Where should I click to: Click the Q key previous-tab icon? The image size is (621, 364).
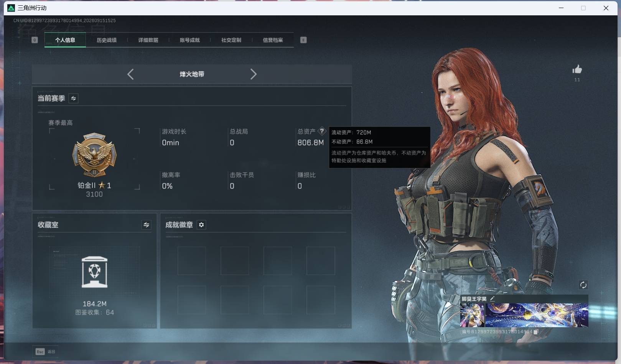[35, 40]
